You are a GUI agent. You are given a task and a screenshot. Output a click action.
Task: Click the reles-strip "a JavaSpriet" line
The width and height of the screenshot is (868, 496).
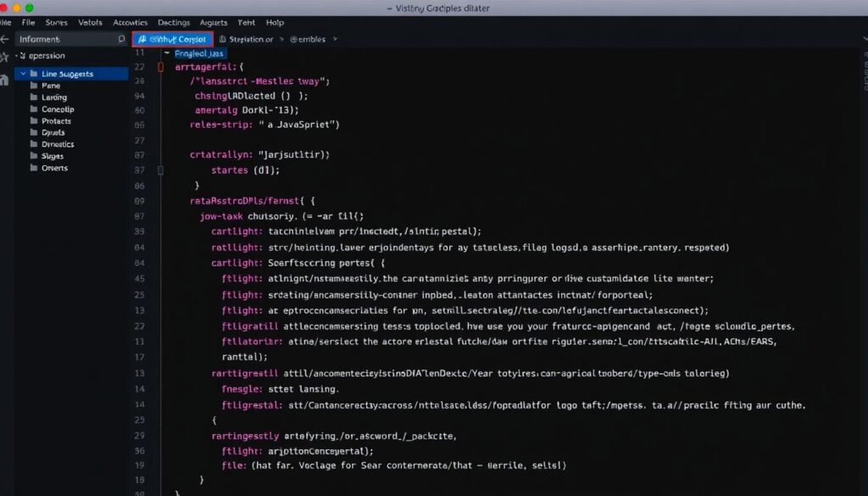click(x=264, y=125)
